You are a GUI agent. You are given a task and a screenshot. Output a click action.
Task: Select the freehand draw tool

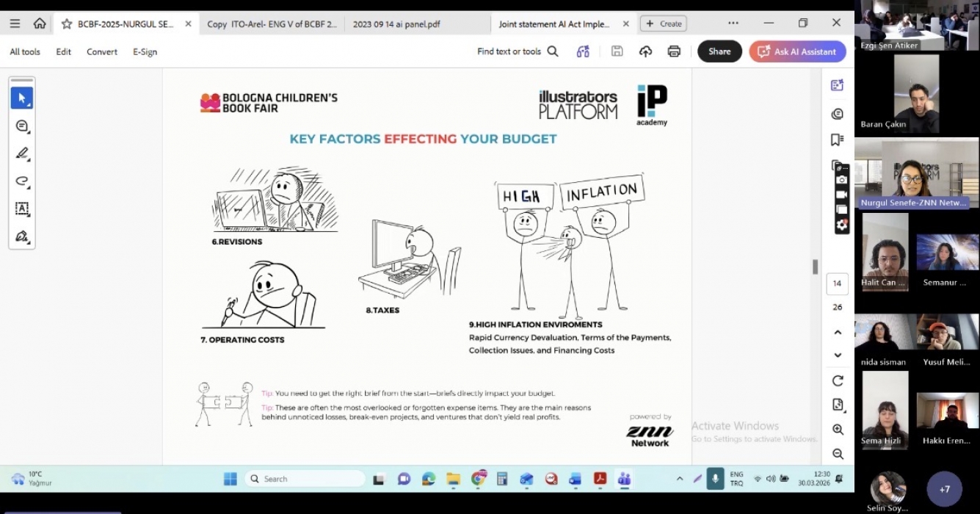(x=21, y=181)
